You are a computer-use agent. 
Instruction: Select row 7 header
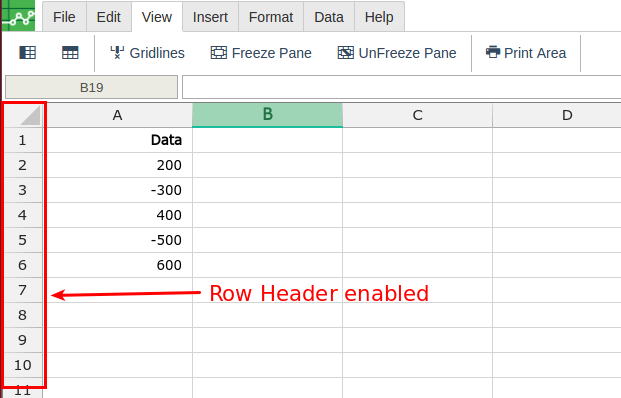point(23,290)
